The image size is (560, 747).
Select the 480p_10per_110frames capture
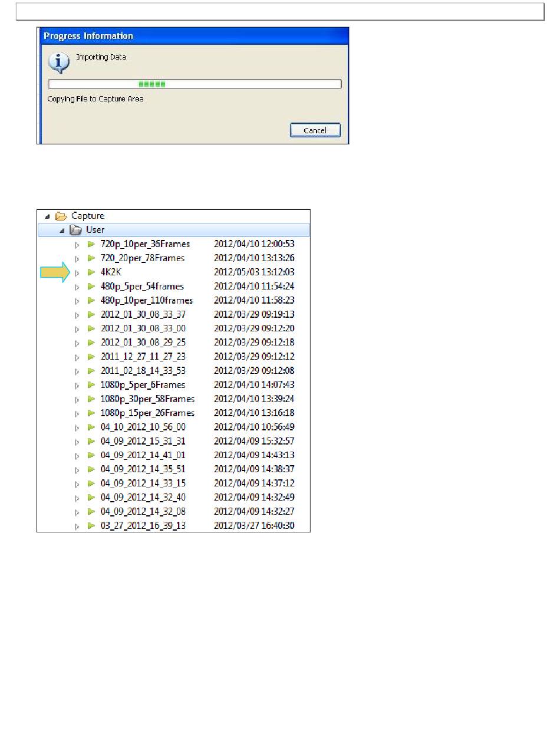click(147, 301)
